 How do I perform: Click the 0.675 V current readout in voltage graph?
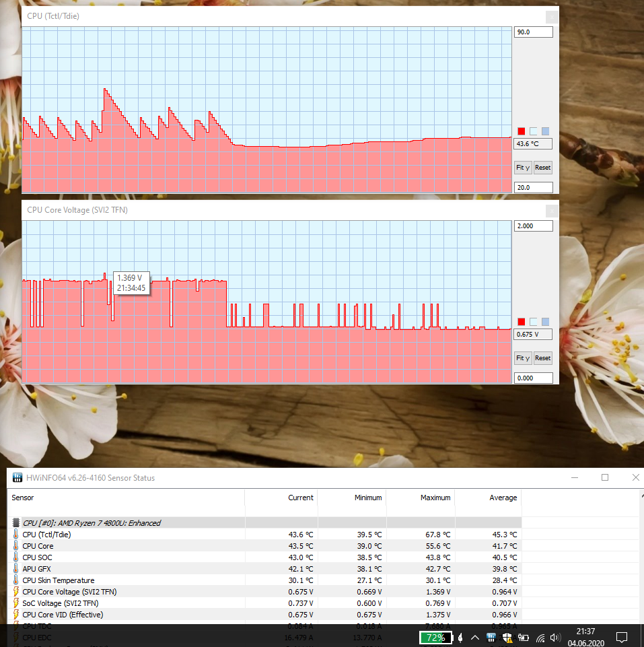(x=533, y=334)
